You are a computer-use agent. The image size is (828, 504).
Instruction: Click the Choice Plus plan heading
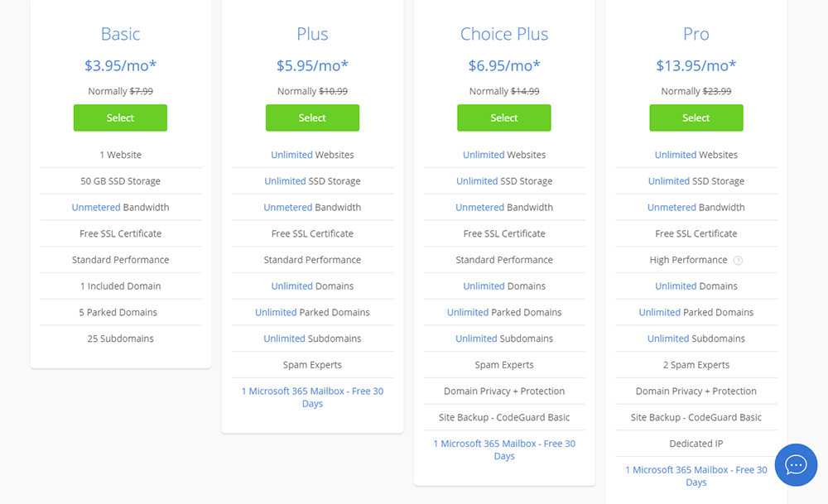pos(503,34)
